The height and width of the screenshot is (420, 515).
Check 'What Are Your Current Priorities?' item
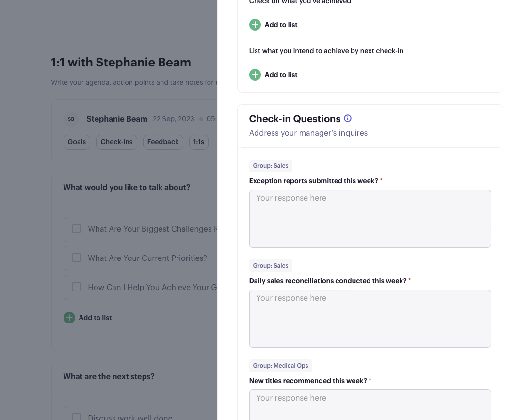pyautogui.click(x=77, y=258)
